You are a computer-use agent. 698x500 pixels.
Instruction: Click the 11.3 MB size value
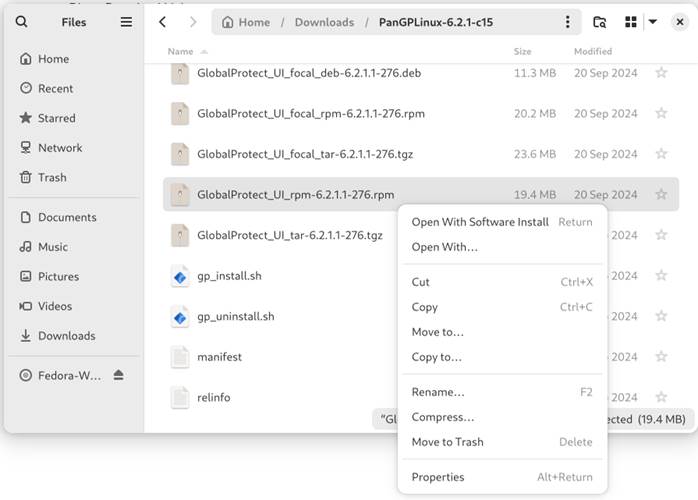point(535,73)
